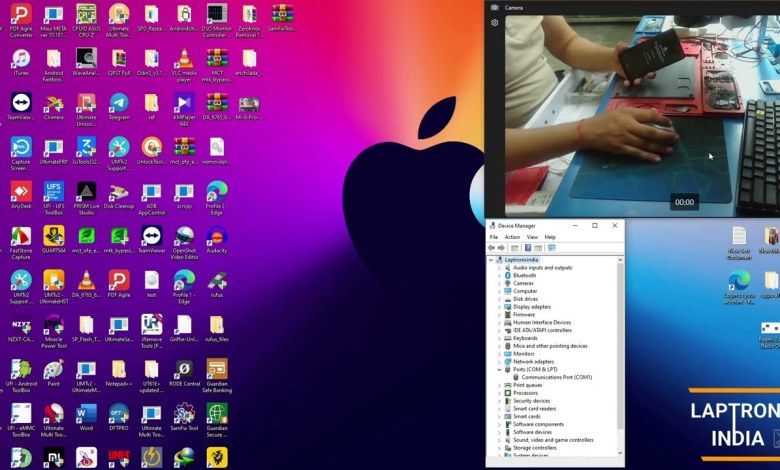Click scan for hardware changes monitor icon

click(x=551, y=248)
